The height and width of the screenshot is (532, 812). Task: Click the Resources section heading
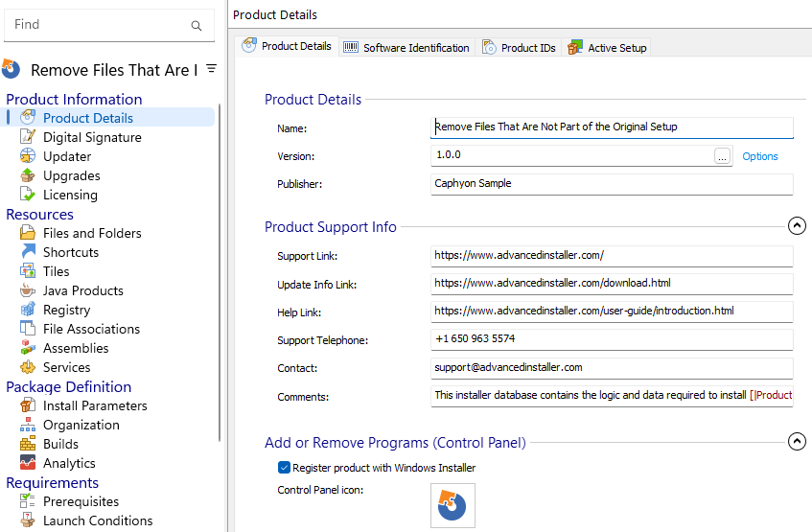(x=40, y=214)
